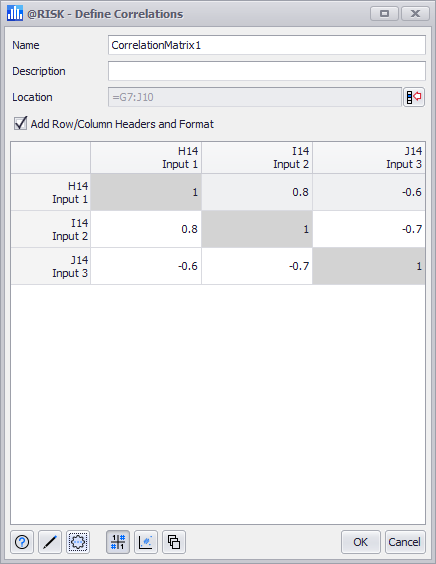Uncheck Add Row/Column Headers and Format

pos(21,123)
